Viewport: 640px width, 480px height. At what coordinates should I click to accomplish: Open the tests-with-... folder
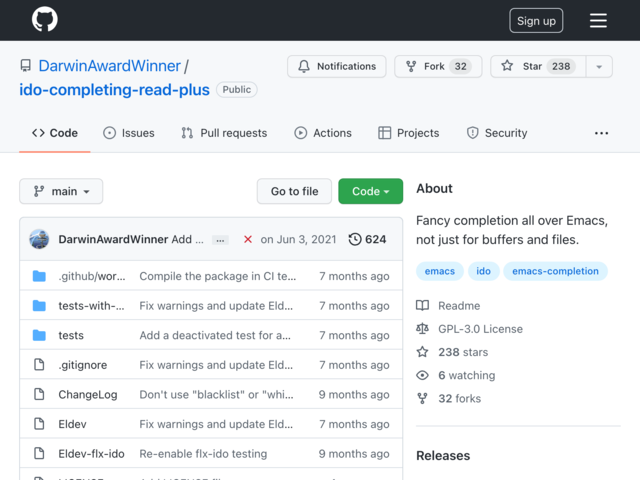tap(91, 306)
